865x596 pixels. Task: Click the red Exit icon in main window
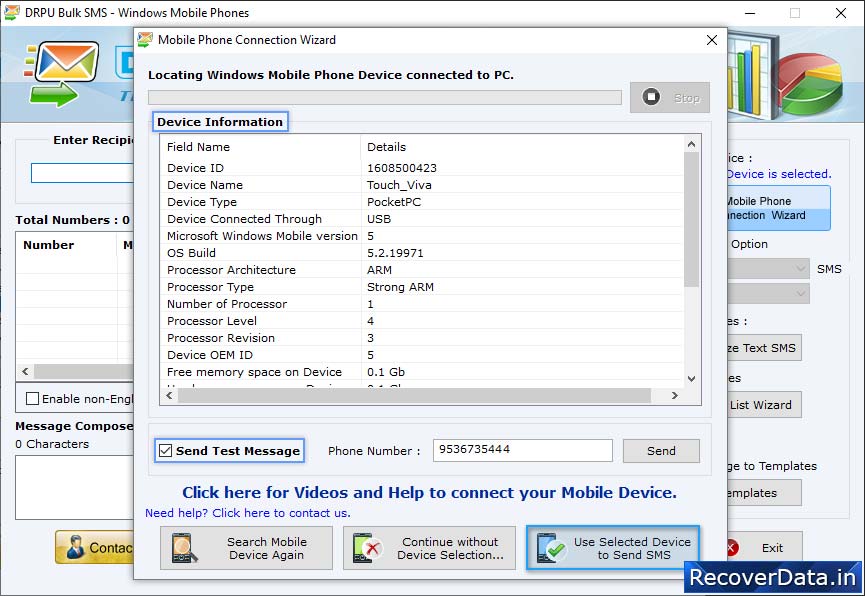click(731, 548)
